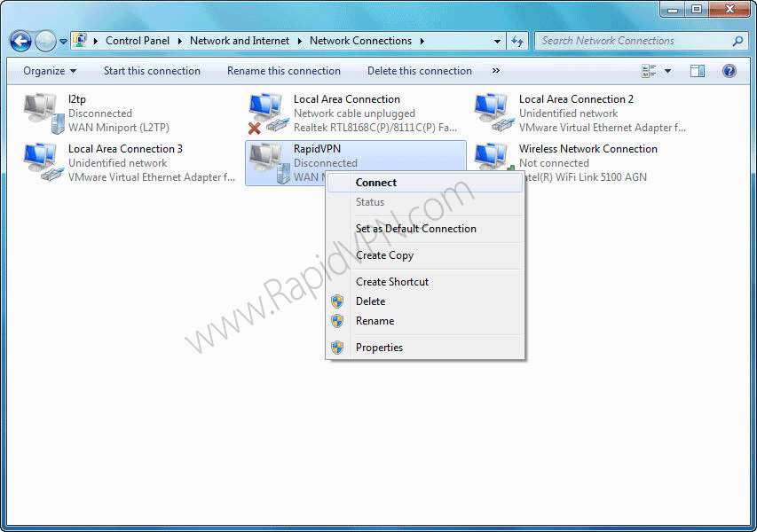Click the search magnifier icon
This screenshot has height=532, width=757.
[737, 41]
